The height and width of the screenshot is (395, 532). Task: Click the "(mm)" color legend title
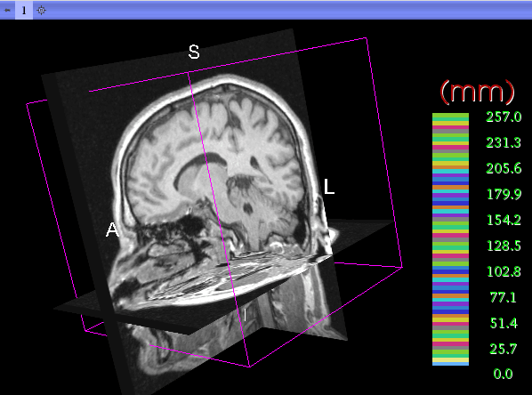[478, 92]
